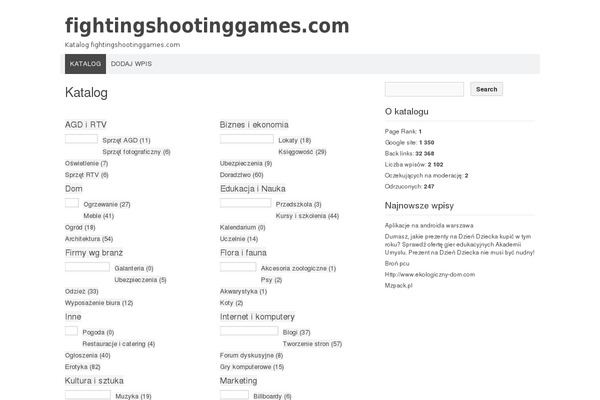
Task: Click the Liczba wpisów: 2 102 statistic
Action: click(414, 165)
